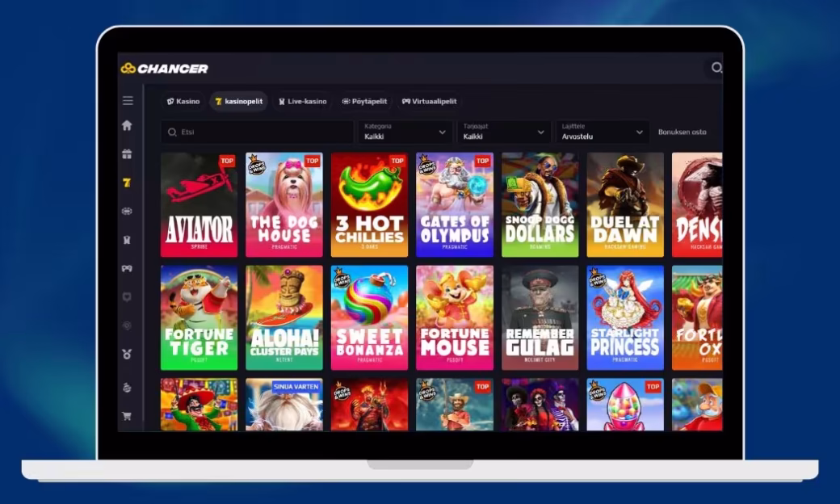Screen dimensions: 840x504
Task: Open promotions gift icon in sidebar
Action: 127,154
